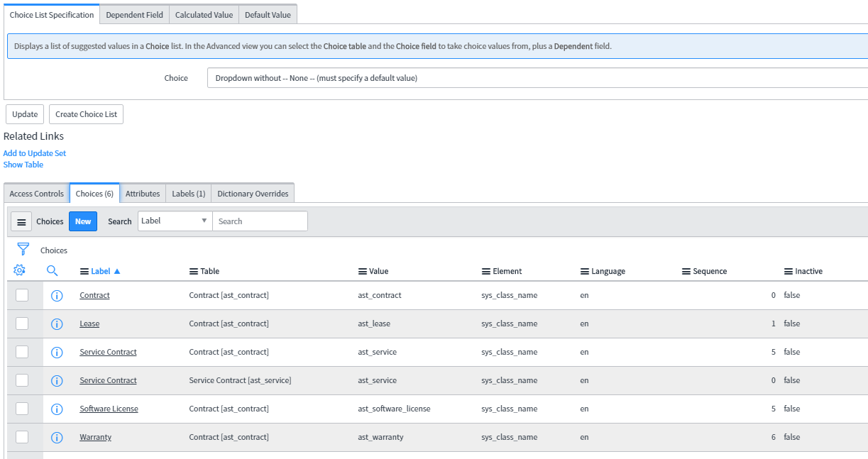868x459 pixels.
Task: Preview info for Service Contract [ast_service] table row
Action: (x=57, y=381)
